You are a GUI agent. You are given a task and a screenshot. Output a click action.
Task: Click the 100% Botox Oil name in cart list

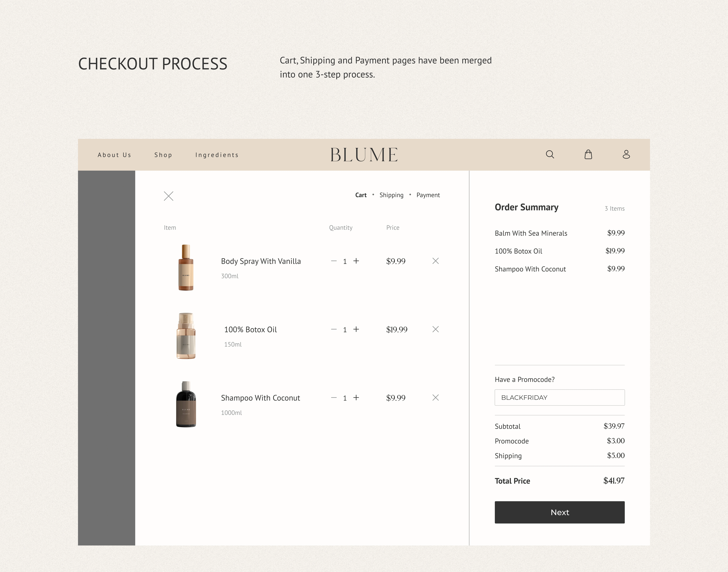[251, 330]
